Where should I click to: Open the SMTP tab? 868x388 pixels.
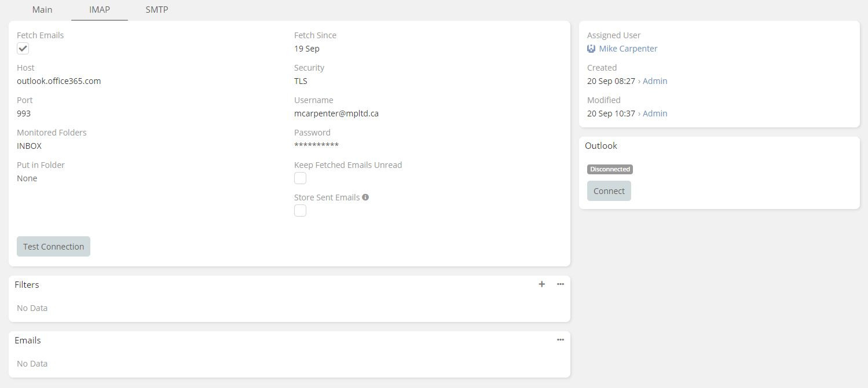(156, 10)
